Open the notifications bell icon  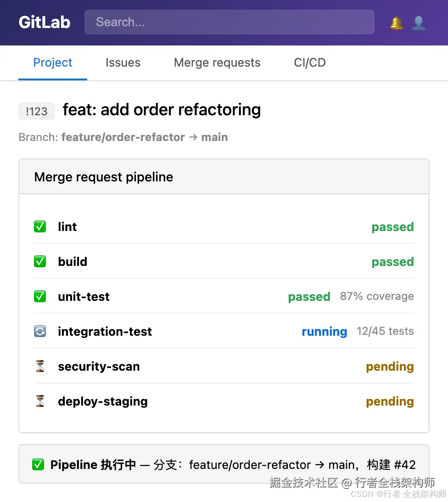click(397, 23)
